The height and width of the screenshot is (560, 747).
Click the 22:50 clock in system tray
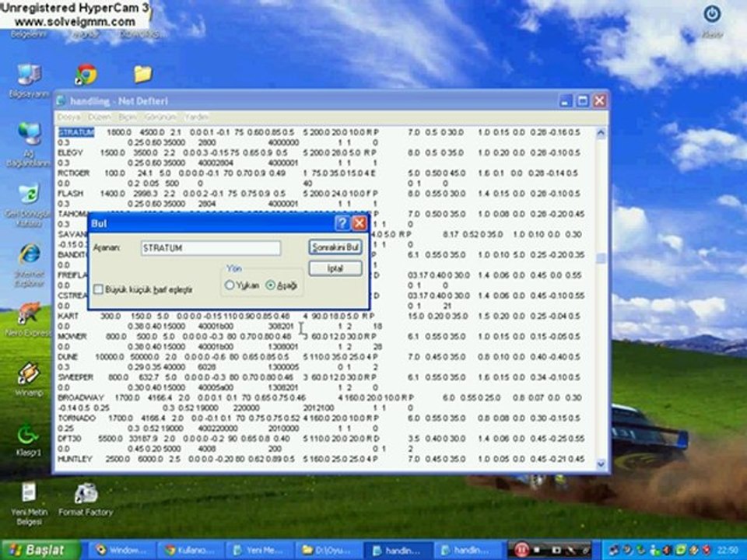tap(728, 551)
